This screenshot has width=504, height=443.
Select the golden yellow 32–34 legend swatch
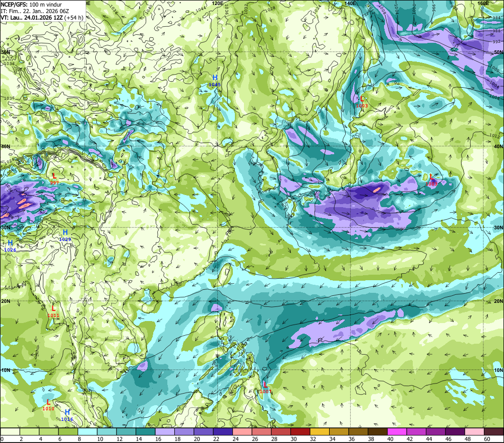point(320,431)
